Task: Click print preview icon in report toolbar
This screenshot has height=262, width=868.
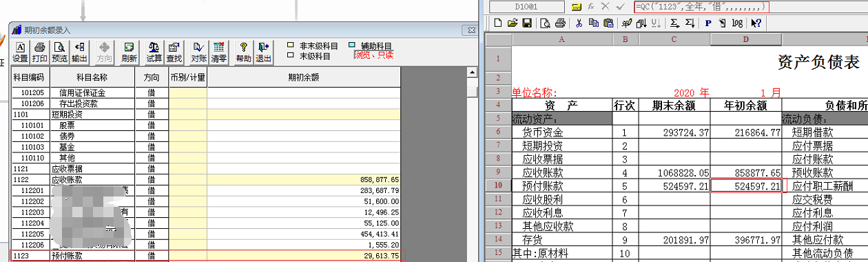Action: click(545, 23)
